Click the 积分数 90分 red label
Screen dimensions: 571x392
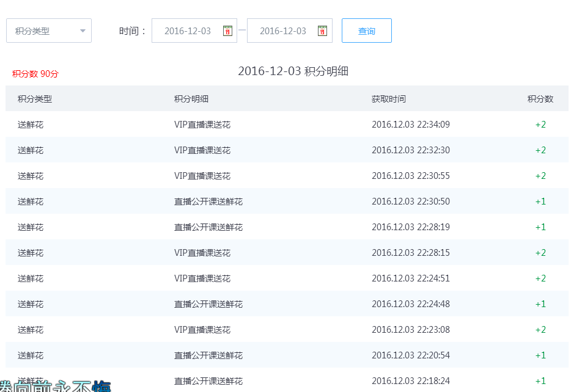point(35,74)
